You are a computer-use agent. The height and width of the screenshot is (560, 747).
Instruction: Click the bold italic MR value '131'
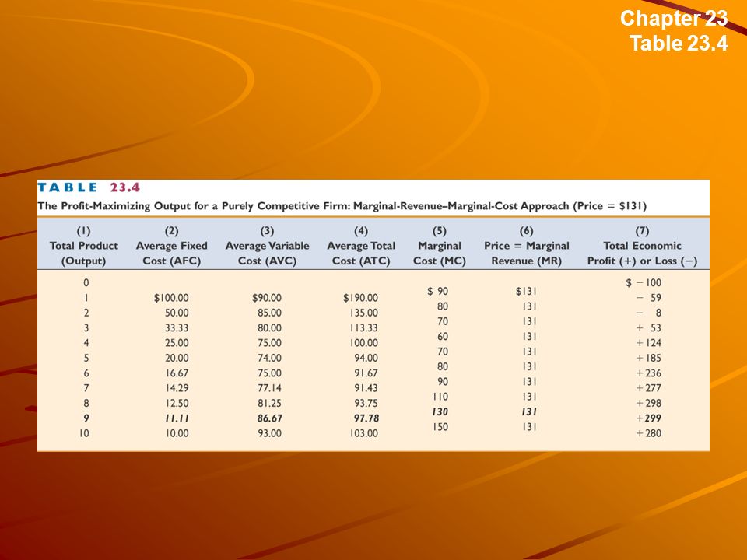529,412
